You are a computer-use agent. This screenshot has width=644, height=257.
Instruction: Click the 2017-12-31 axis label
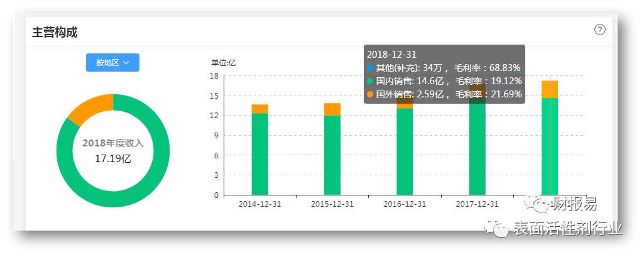[x=478, y=204]
